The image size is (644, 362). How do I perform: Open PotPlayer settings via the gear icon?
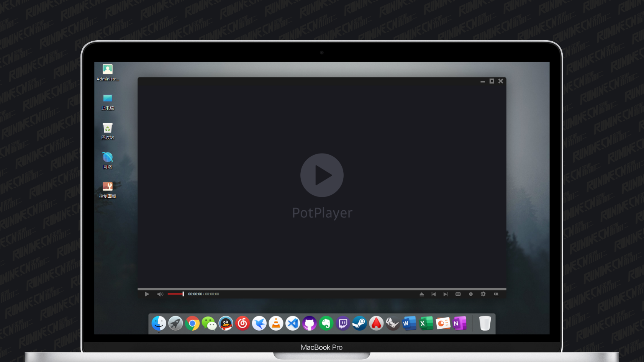point(483,294)
